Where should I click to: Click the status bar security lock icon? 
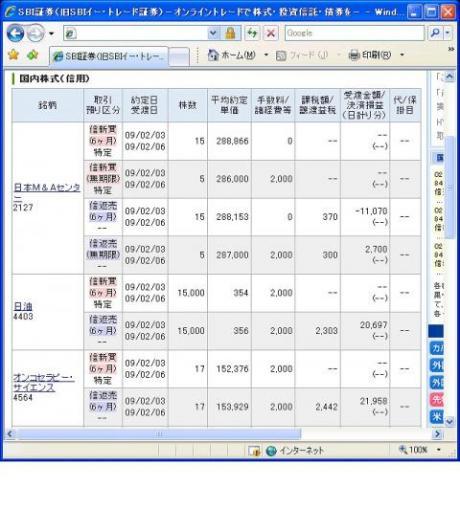[x=254, y=450]
